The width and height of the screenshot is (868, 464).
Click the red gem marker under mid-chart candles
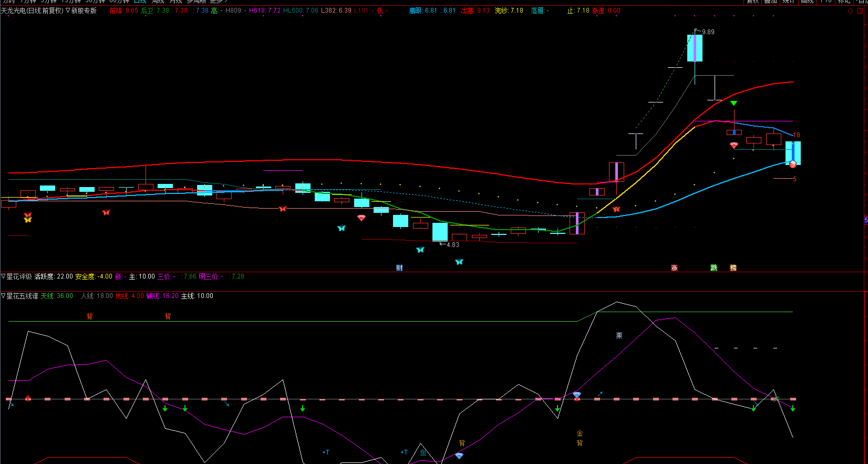coord(361,218)
